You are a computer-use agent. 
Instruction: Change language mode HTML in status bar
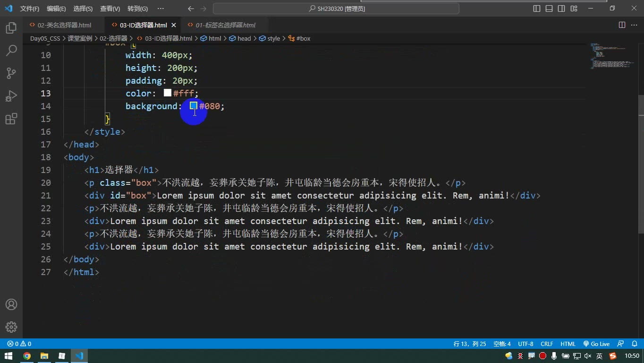click(x=568, y=344)
